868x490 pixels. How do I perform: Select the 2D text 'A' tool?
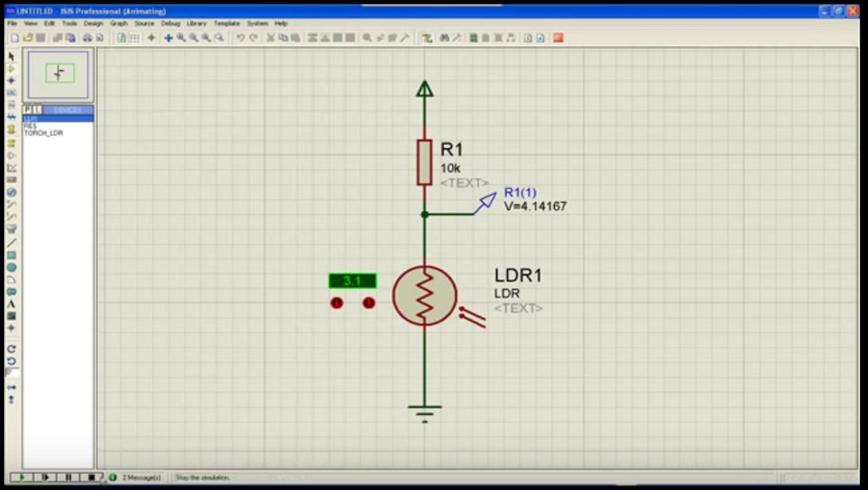tap(11, 304)
